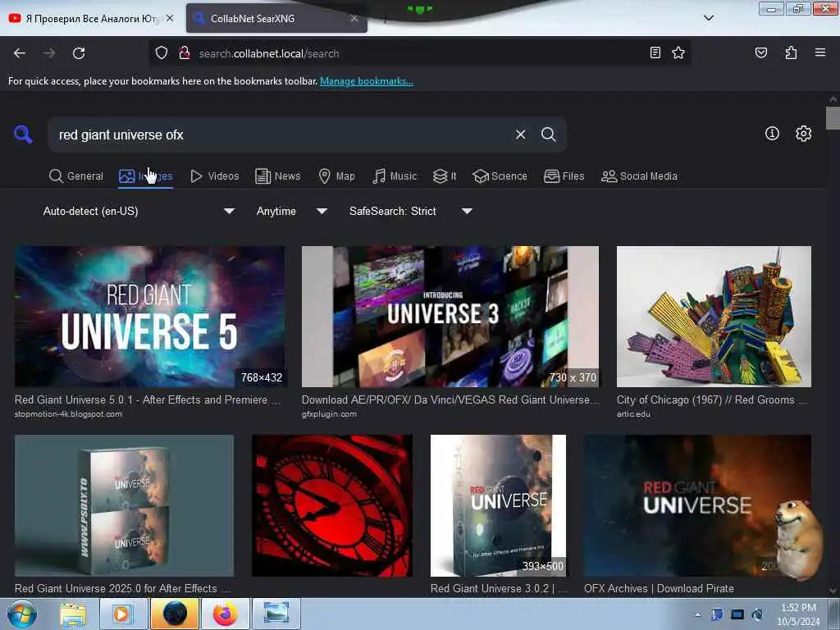840x630 pixels.
Task: Click the list all tabs chevron
Action: click(x=708, y=18)
